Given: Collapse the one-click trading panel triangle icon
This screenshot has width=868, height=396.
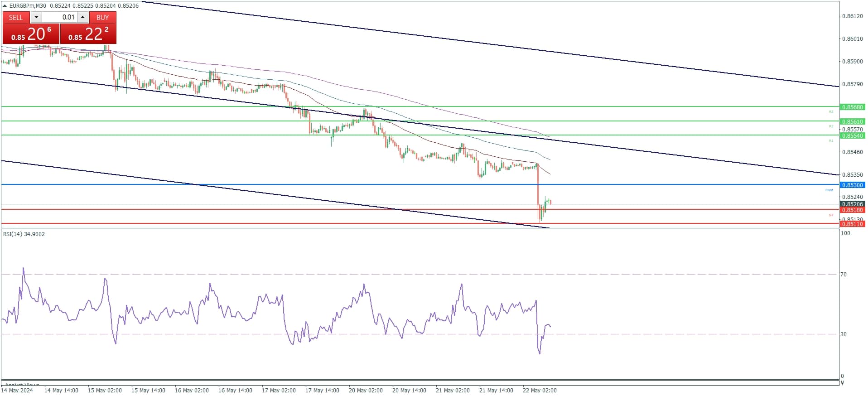Looking at the screenshot, I should click(x=5, y=6).
